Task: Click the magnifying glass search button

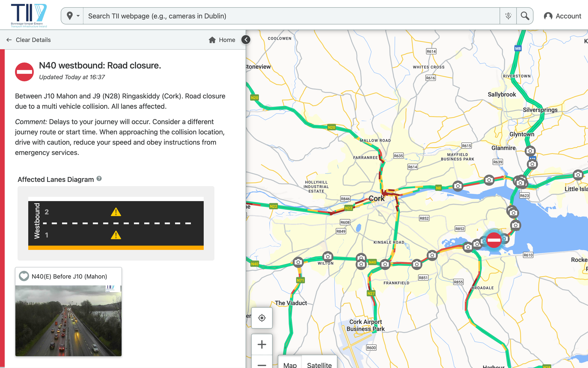Action: [525, 16]
